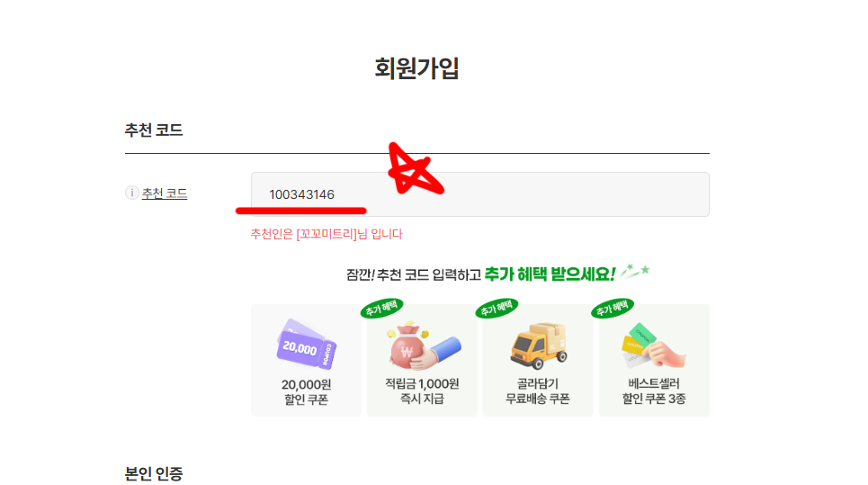Viewport: 868px width, 485px height.
Task: Click the red 추천인은 [꼬꼬미트리]님 message
Action: pyautogui.click(x=327, y=234)
